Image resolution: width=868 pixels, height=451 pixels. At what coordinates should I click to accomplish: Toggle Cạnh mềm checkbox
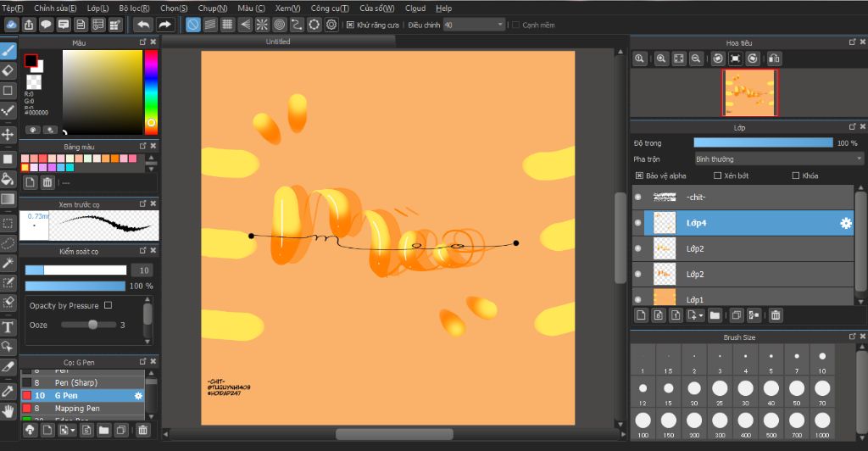click(x=515, y=25)
